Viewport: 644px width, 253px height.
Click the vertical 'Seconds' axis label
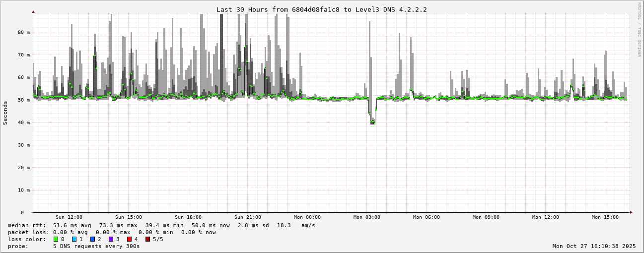coord(5,113)
